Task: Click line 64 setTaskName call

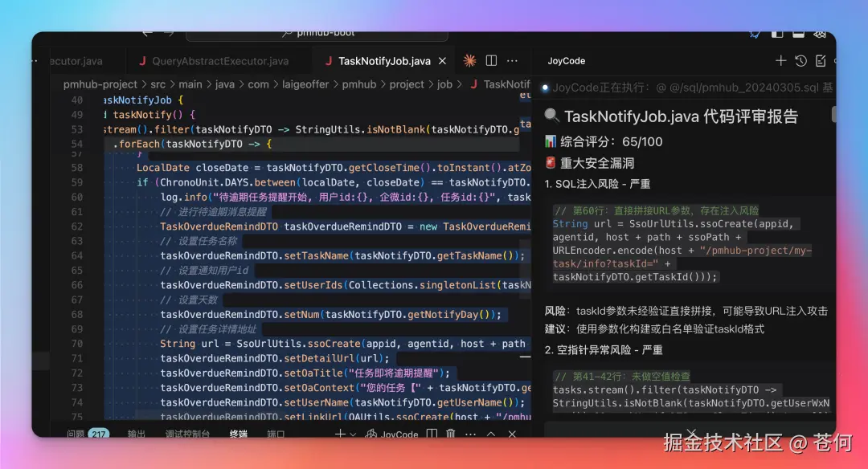Action: pyautogui.click(x=342, y=256)
